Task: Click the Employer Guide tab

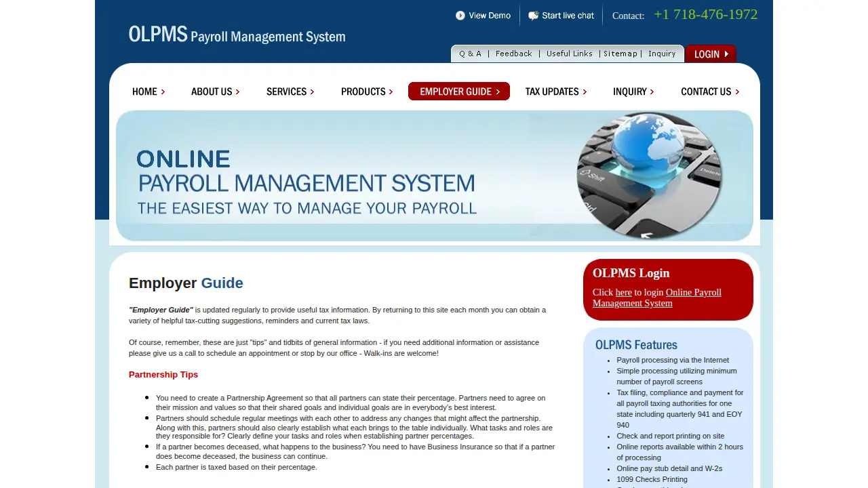Action: pyautogui.click(x=459, y=91)
